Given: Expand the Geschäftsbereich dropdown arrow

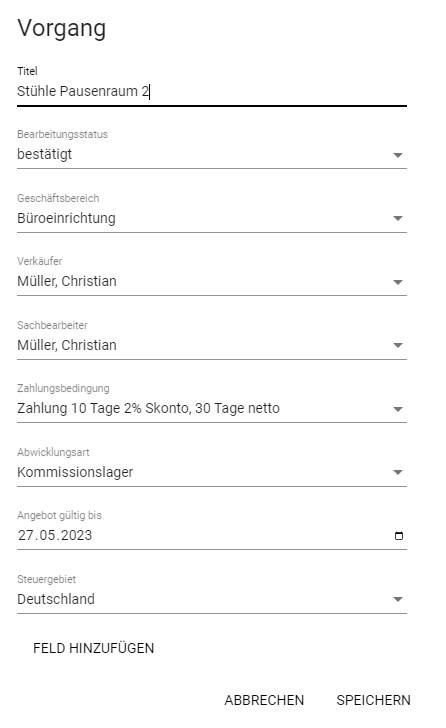Looking at the screenshot, I should (397, 218).
